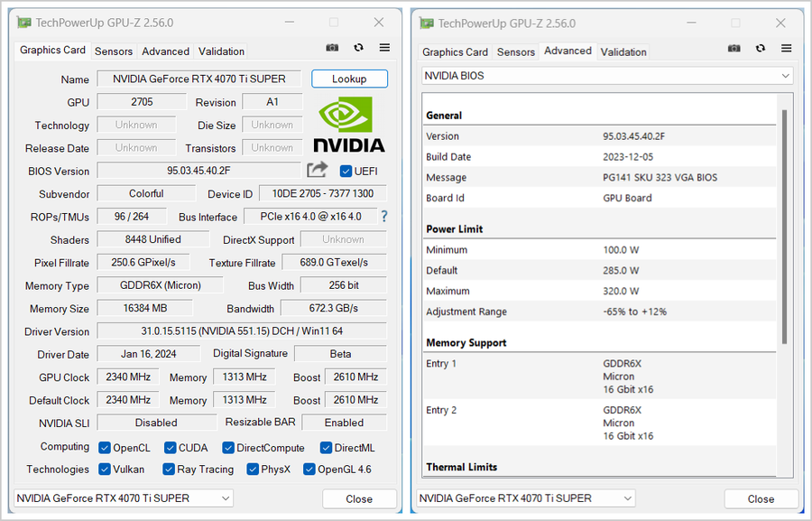Click the Adjustment Range value -65% to +12%
The height and width of the screenshot is (521, 812).
pyautogui.click(x=634, y=312)
